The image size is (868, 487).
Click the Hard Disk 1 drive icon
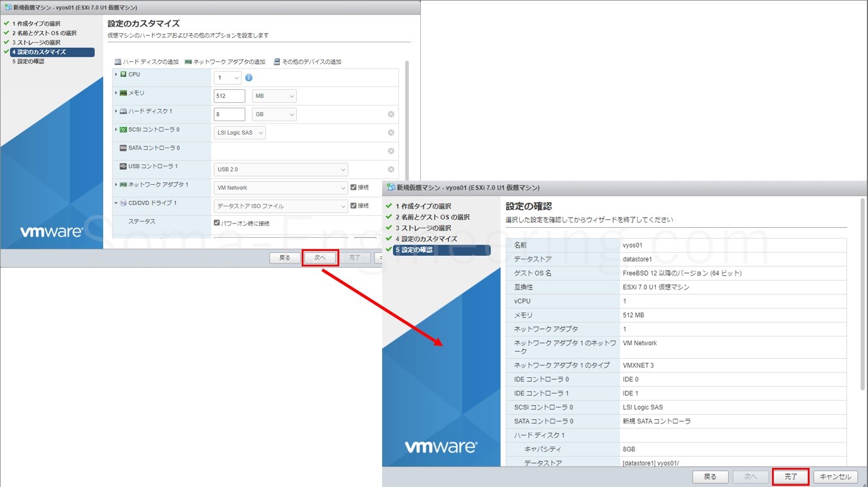[x=123, y=111]
